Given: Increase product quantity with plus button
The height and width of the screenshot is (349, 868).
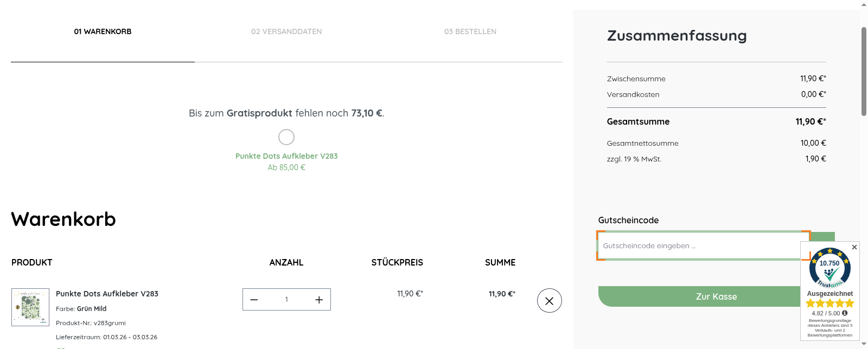Looking at the screenshot, I should pos(319,300).
